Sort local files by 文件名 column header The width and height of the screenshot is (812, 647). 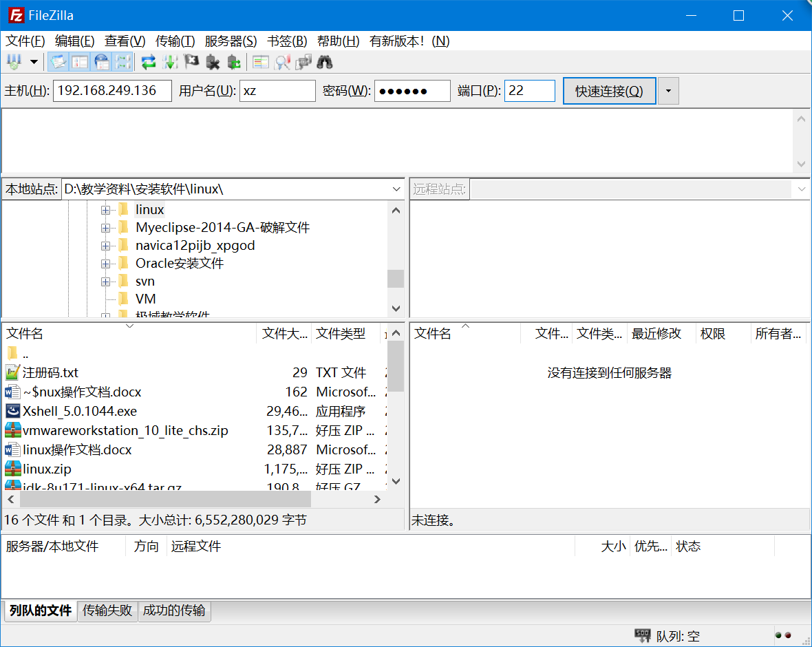[129, 333]
